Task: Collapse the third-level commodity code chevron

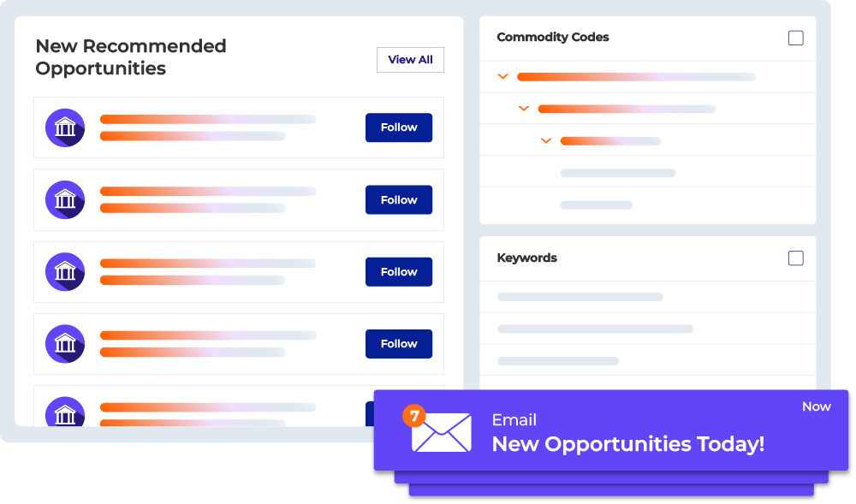Action: tap(546, 140)
